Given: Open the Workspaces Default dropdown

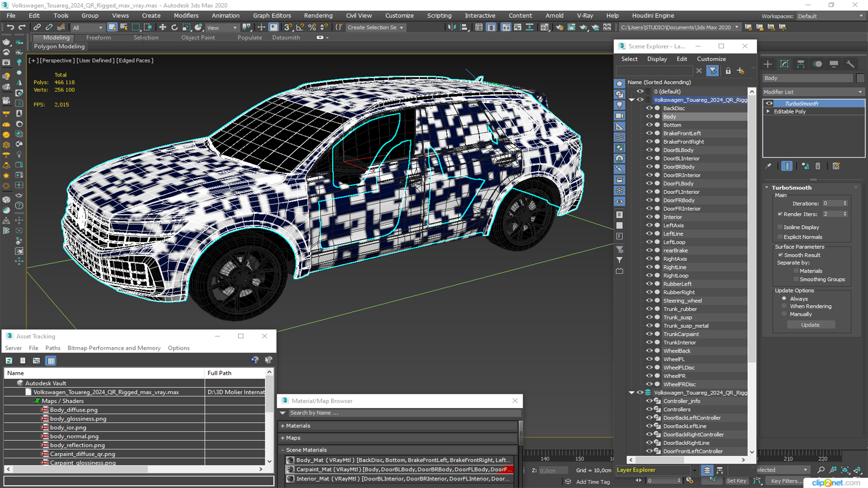Looking at the screenshot, I should click(x=830, y=16).
